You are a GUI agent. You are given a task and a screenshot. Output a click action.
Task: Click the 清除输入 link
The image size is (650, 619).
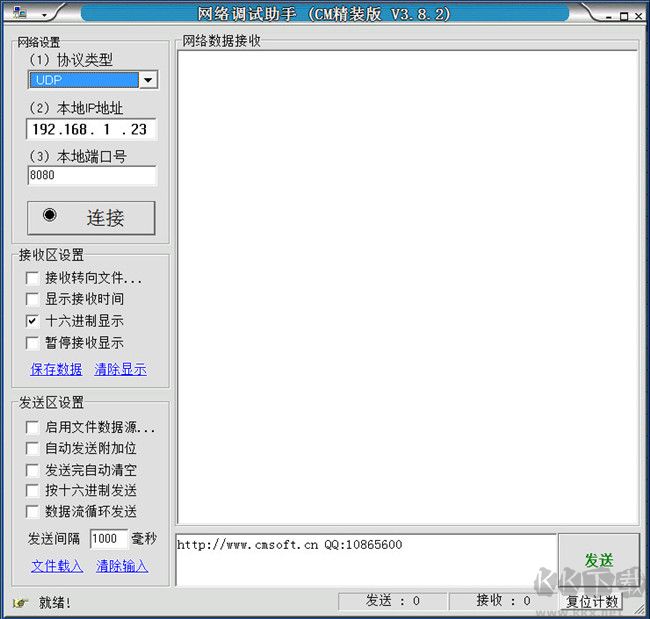122,566
